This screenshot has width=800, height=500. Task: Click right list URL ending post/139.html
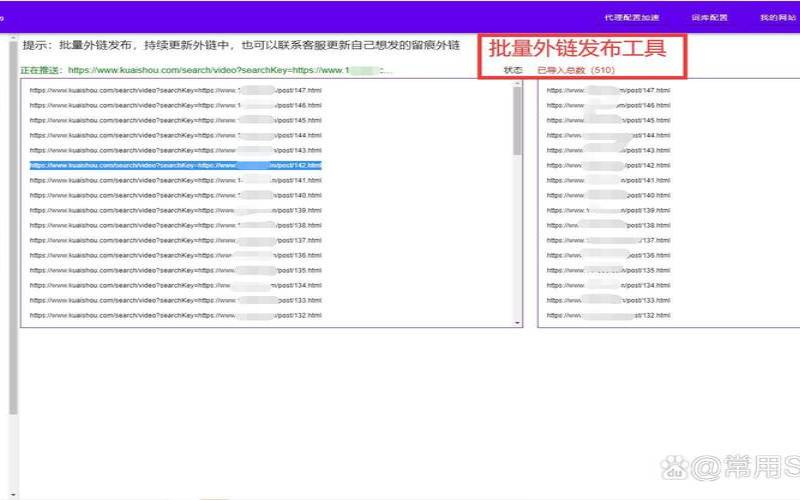pos(609,210)
